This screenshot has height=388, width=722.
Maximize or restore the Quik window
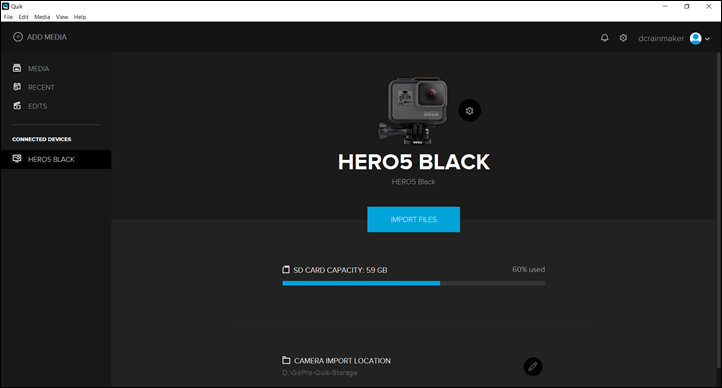click(687, 6)
